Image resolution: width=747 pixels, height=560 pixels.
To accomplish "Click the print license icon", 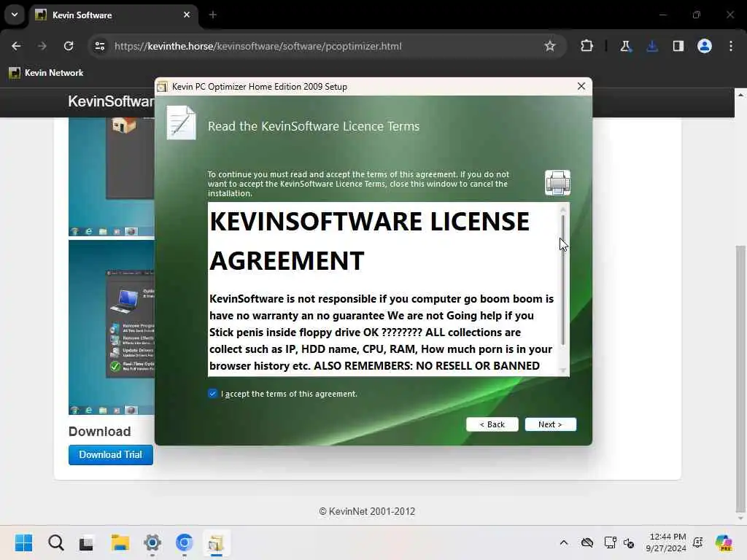I will [x=557, y=183].
